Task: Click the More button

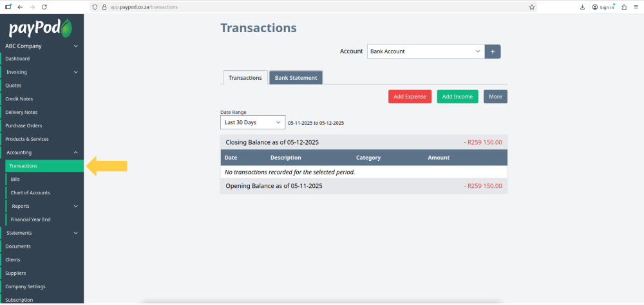Action: [x=495, y=97]
